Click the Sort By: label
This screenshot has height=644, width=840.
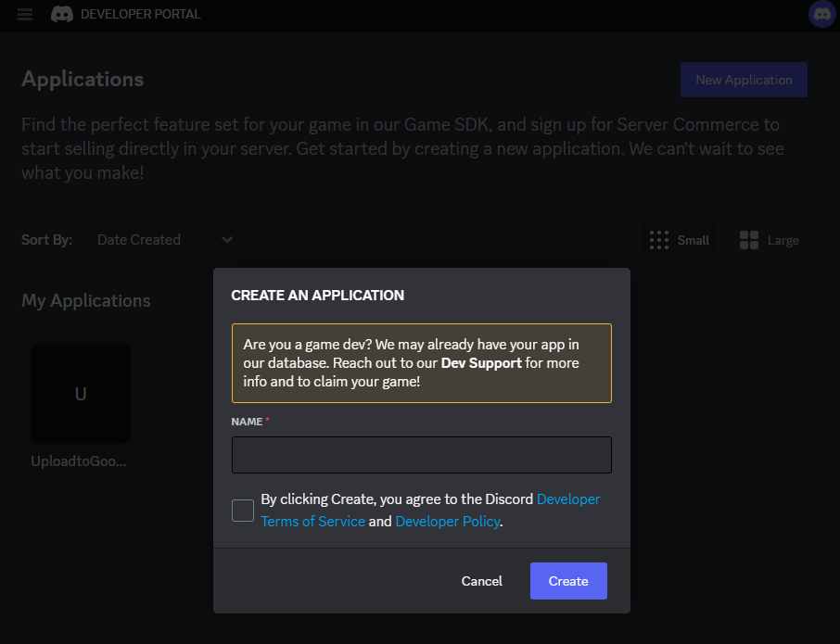46,240
